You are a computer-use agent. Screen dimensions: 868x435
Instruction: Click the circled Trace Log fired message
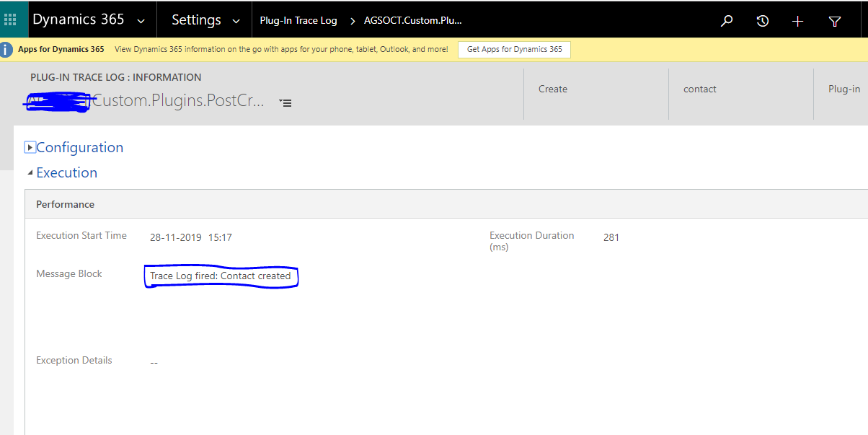221,276
